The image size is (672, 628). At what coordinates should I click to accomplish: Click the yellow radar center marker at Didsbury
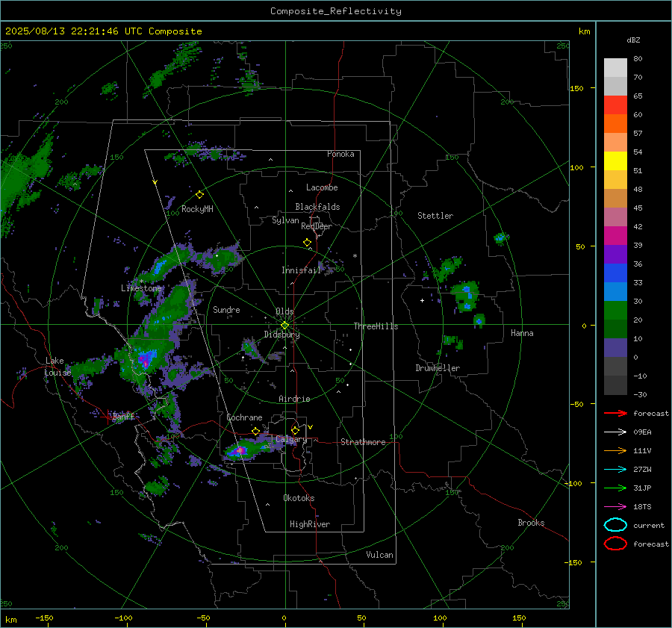tap(285, 326)
